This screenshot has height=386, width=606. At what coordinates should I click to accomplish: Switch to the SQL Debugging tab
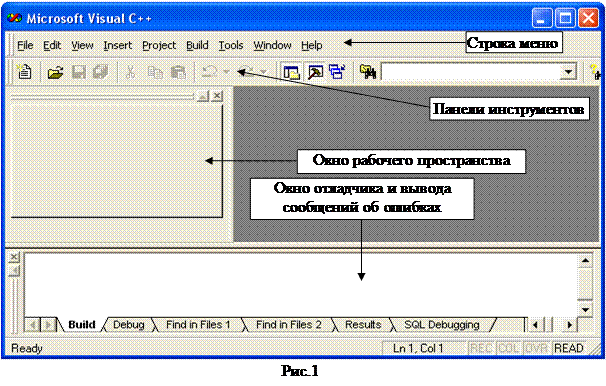(x=442, y=325)
